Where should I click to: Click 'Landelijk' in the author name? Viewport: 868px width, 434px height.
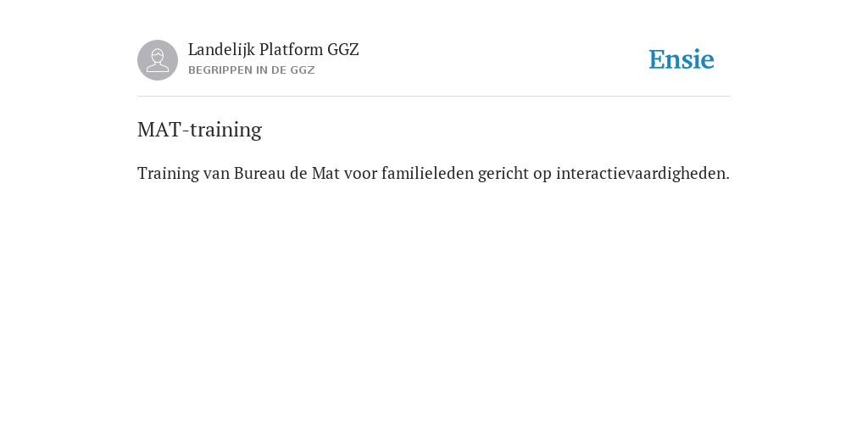point(221,50)
